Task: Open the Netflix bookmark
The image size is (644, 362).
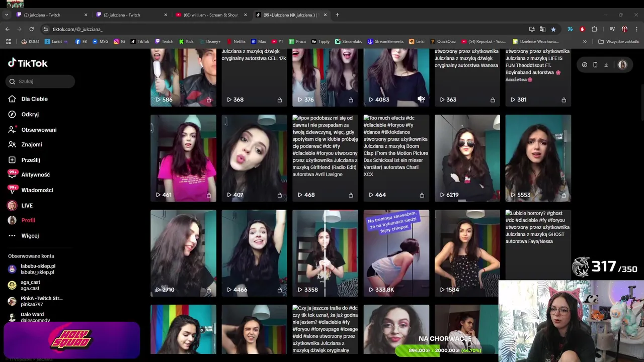Action: click(x=236, y=42)
